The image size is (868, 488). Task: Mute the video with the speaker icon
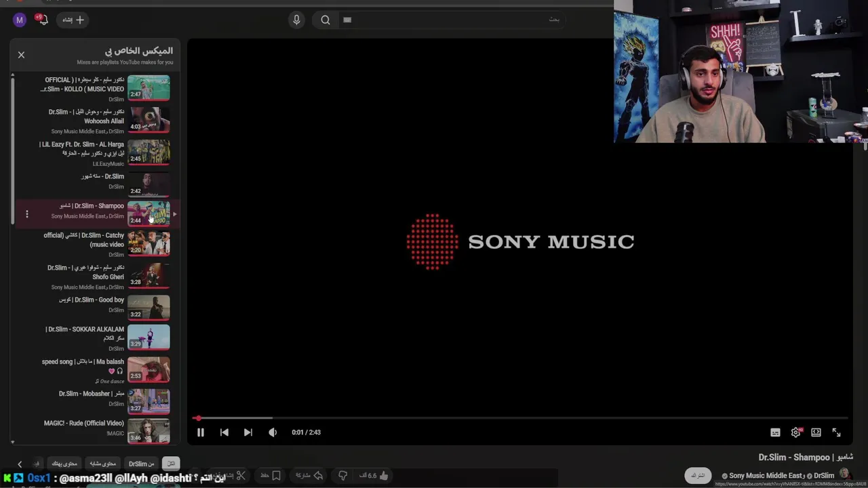(273, 432)
